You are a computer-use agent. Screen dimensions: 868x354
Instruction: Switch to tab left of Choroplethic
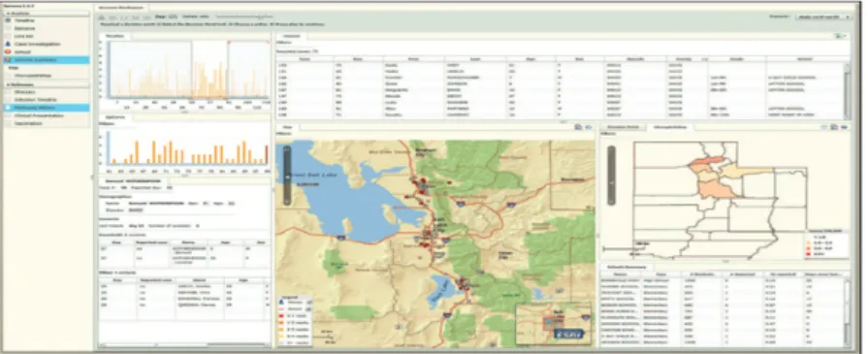(623, 127)
